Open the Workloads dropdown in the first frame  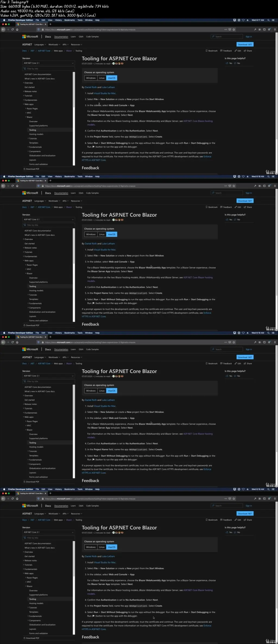(54, 45)
